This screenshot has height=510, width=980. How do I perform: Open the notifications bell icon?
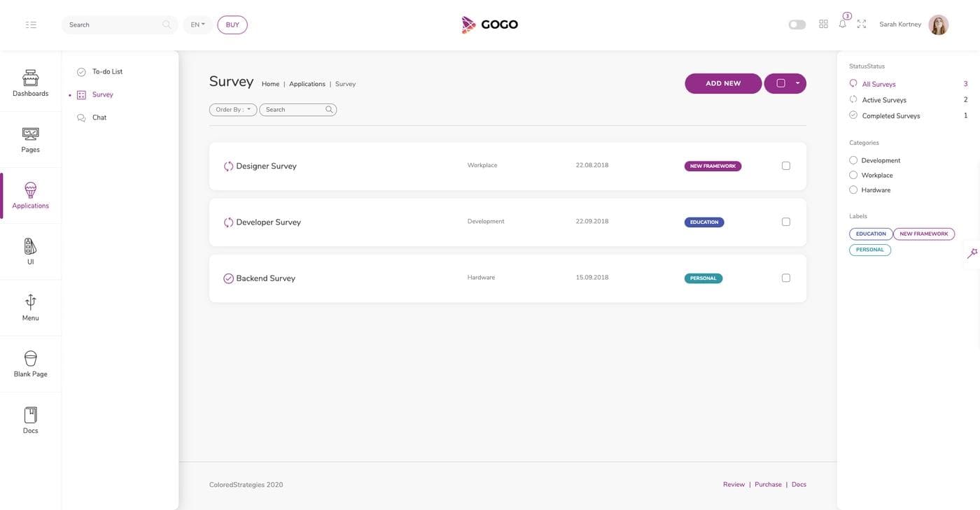pyautogui.click(x=842, y=24)
